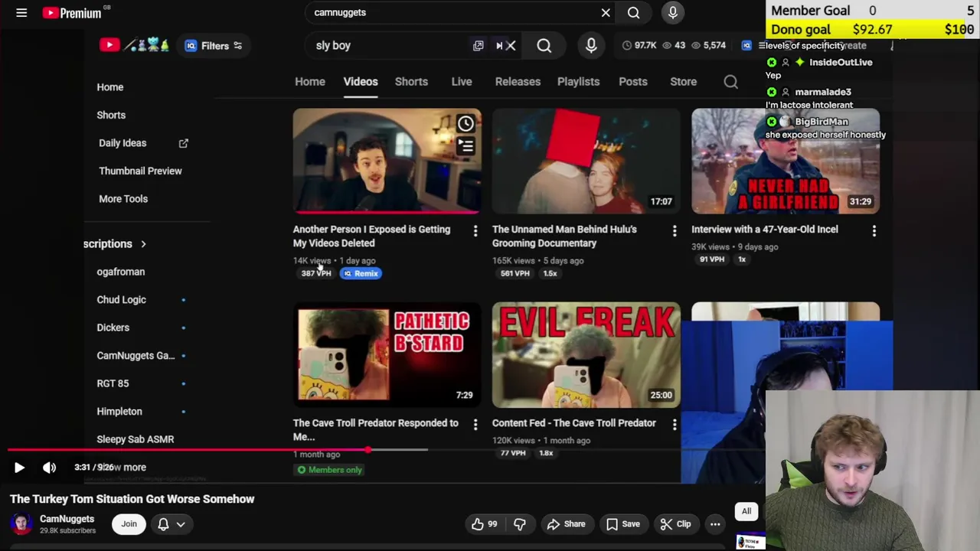
Task: Open CamNuggets Ga... subscription
Action: point(136,356)
